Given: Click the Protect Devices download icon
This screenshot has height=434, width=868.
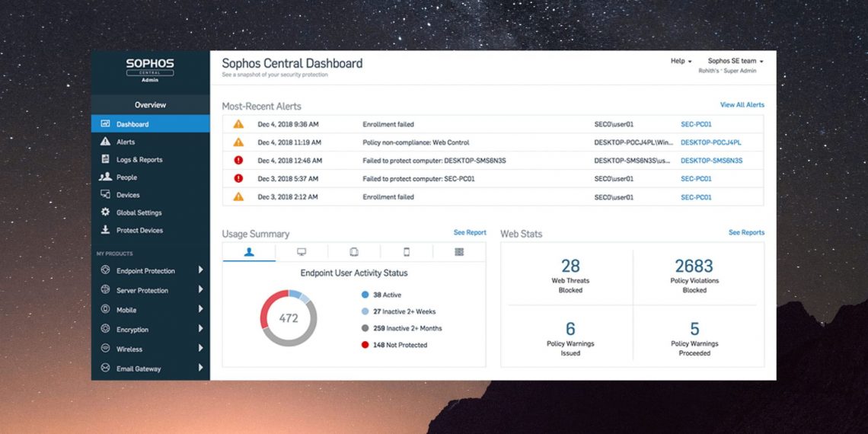Looking at the screenshot, I should 105,230.
